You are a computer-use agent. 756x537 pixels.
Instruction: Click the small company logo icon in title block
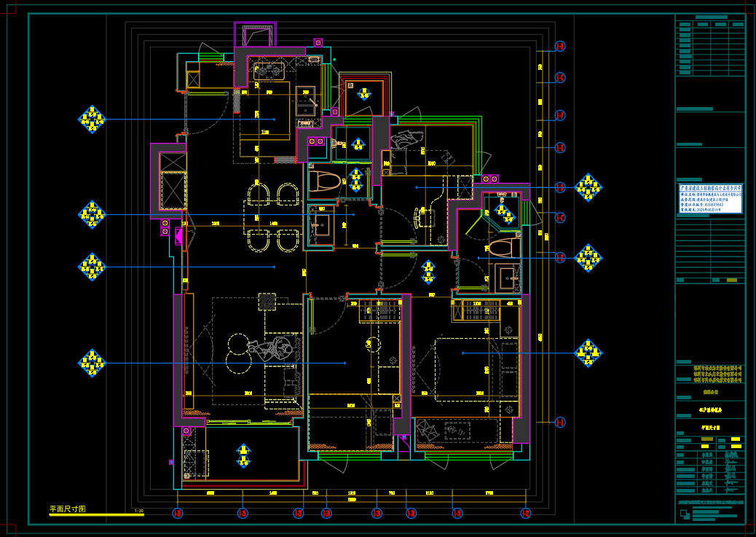(686, 514)
